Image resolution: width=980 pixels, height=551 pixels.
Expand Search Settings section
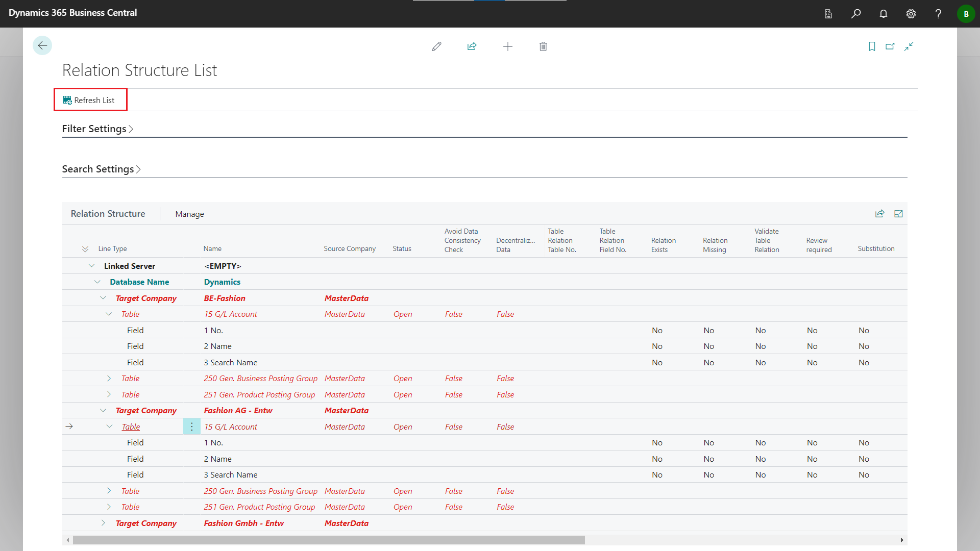[101, 169]
